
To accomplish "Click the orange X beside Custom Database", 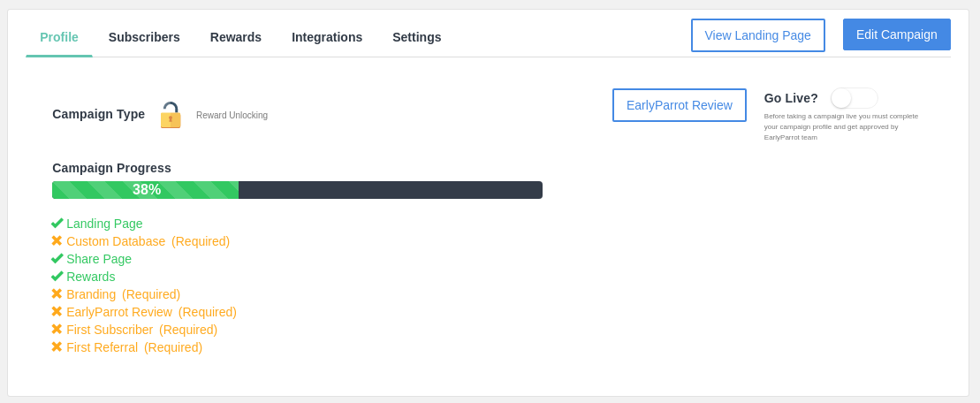I will (57, 241).
